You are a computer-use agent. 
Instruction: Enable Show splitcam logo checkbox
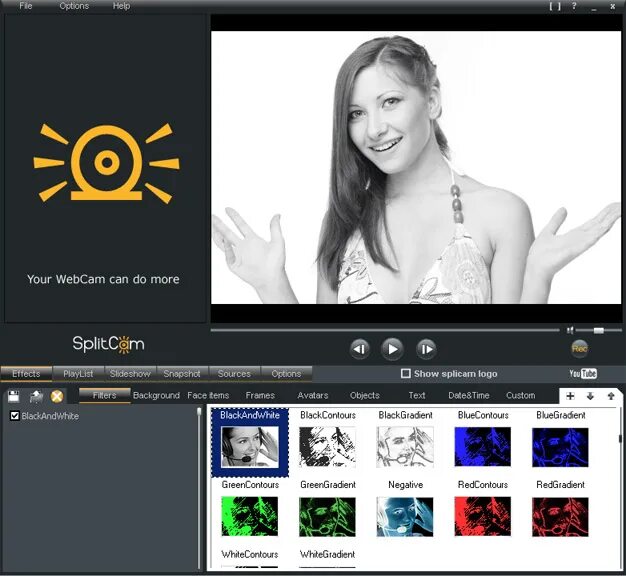tap(406, 374)
